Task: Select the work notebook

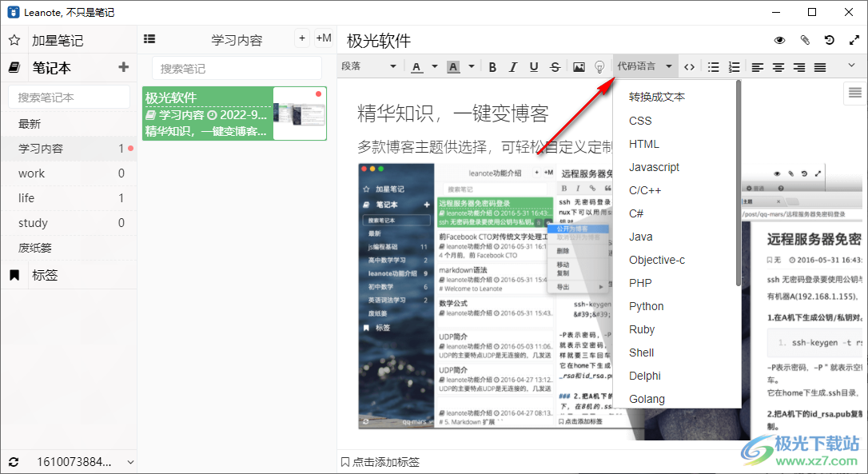Action: [x=69, y=173]
